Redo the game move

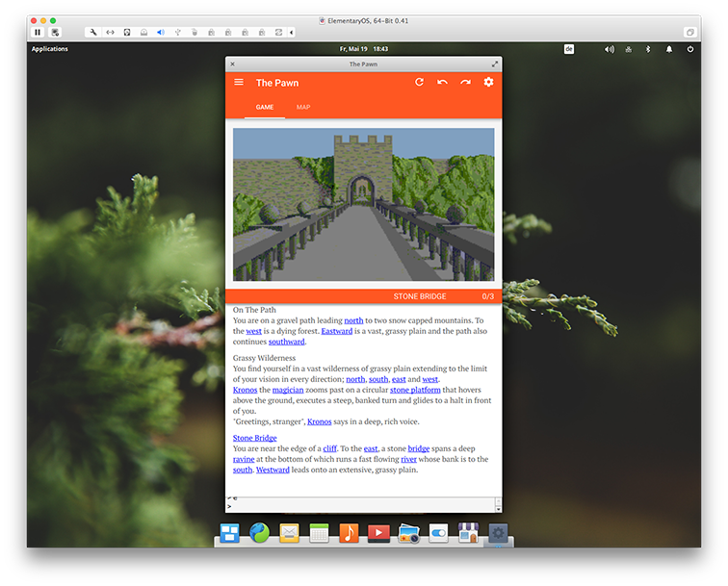[x=465, y=83]
